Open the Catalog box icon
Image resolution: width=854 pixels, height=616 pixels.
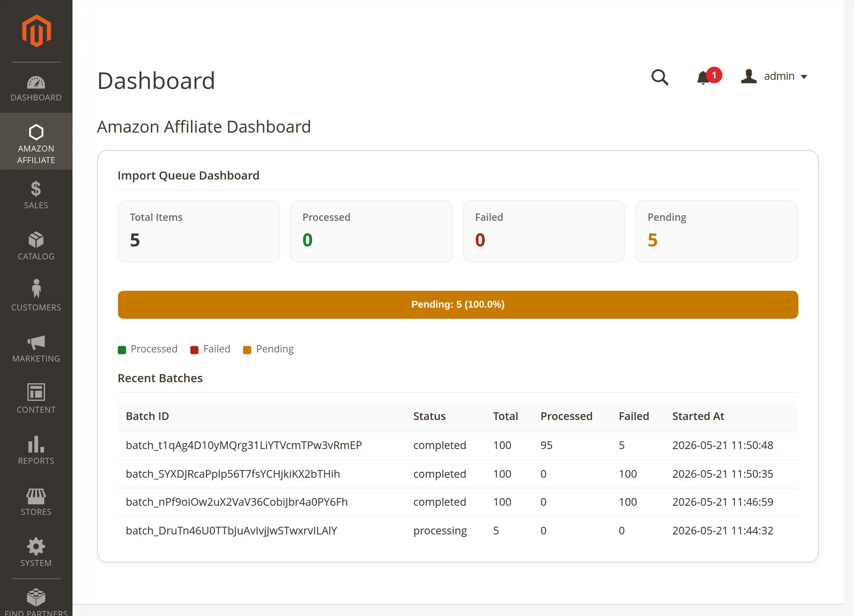click(x=36, y=240)
